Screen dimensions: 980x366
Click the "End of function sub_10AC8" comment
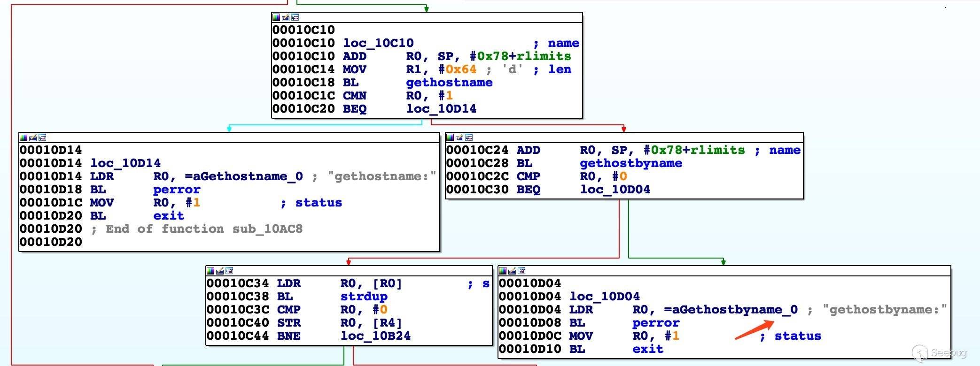pyautogui.click(x=197, y=229)
